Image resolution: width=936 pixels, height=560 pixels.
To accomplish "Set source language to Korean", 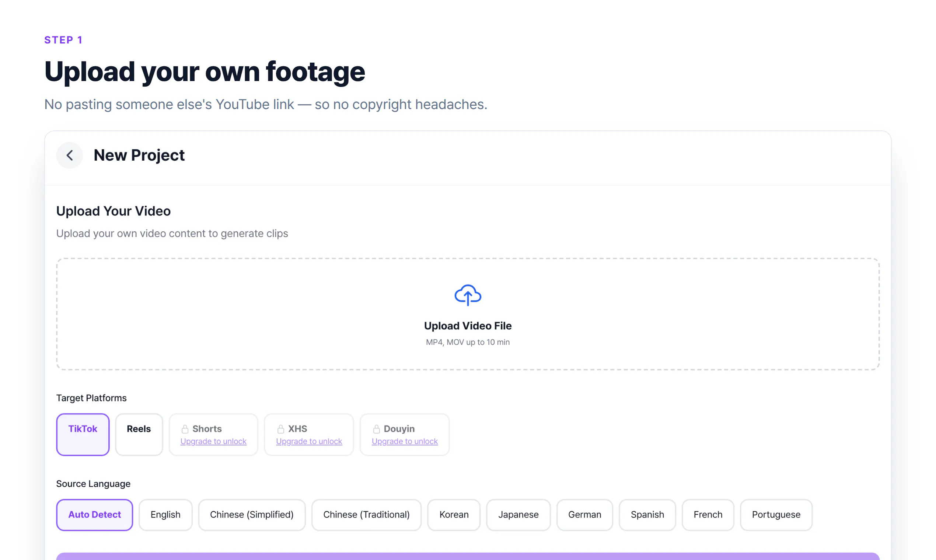I will 454,515.
